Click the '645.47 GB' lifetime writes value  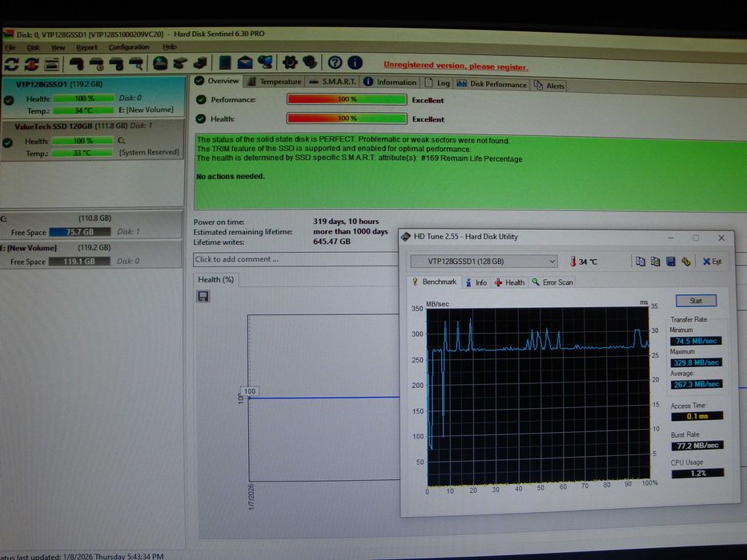pyautogui.click(x=331, y=242)
